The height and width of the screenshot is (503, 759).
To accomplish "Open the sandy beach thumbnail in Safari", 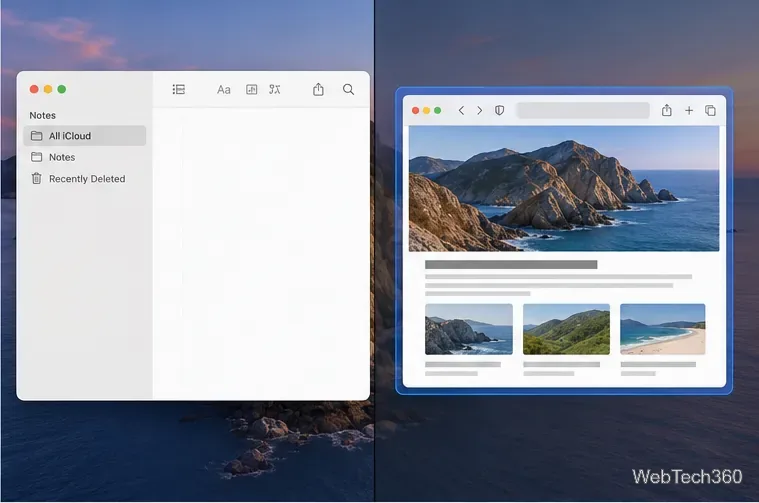I will pyautogui.click(x=663, y=329).
